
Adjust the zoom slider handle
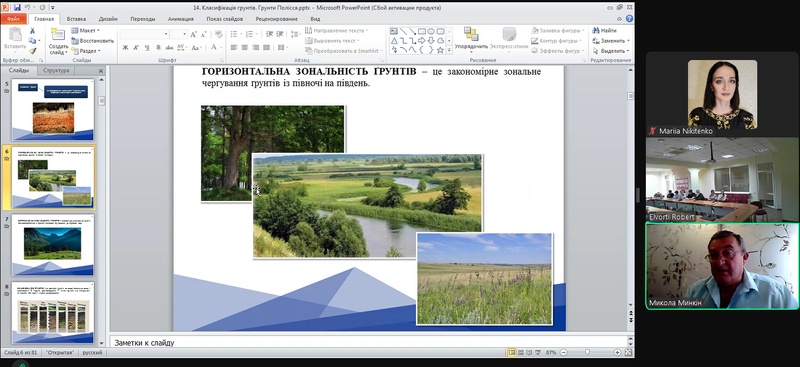pyautogui.click(x=588, y=352)
